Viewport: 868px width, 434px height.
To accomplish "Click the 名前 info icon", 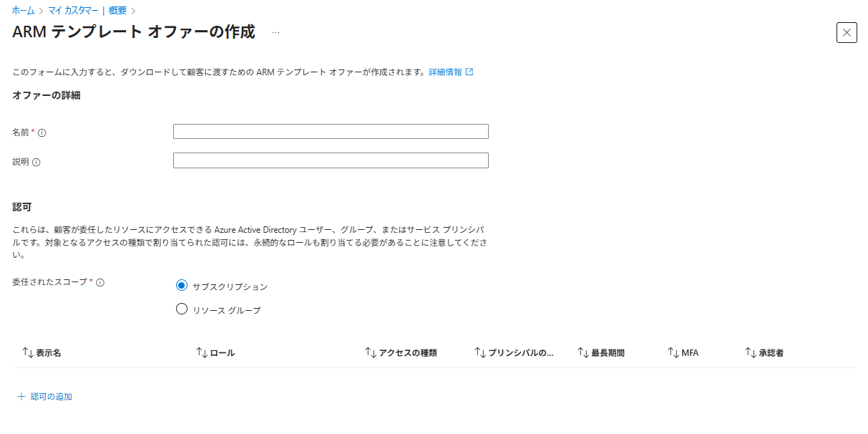I will click(42, 132).
